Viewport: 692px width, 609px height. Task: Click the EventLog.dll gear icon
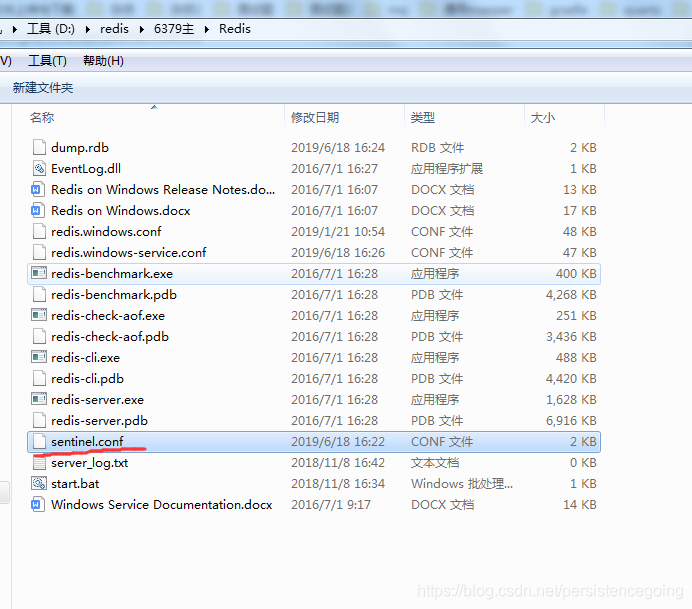[39, 168]
